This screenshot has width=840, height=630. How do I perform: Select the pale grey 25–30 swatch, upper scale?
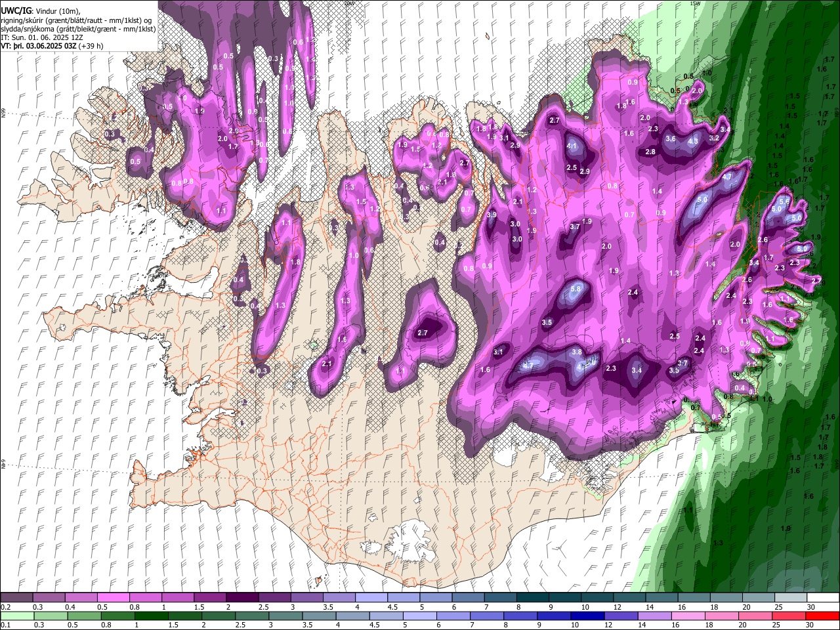(791, 598)
